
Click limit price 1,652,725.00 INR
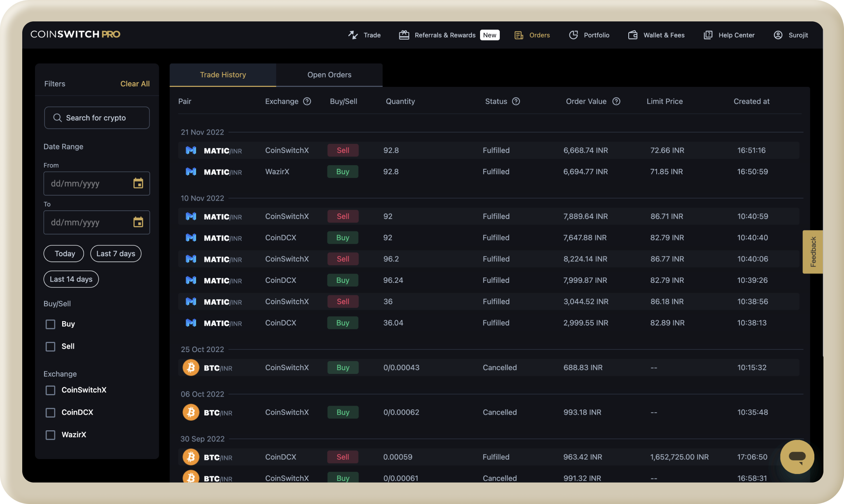679,457
